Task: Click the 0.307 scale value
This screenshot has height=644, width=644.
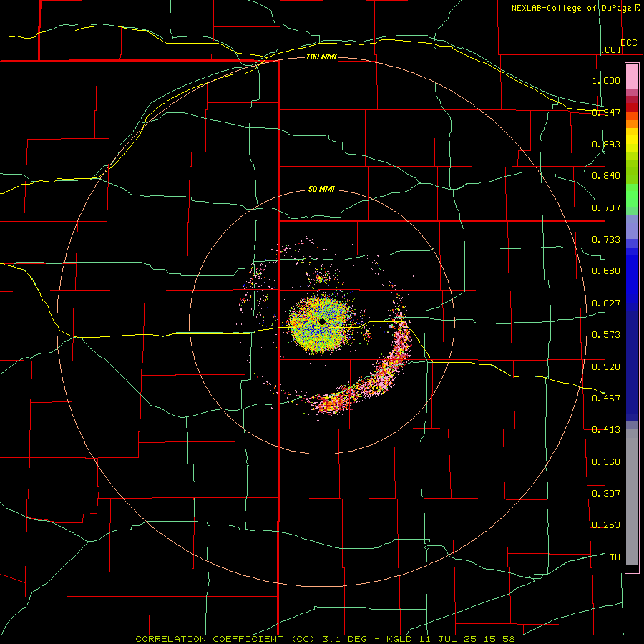Action: [606, 493]
